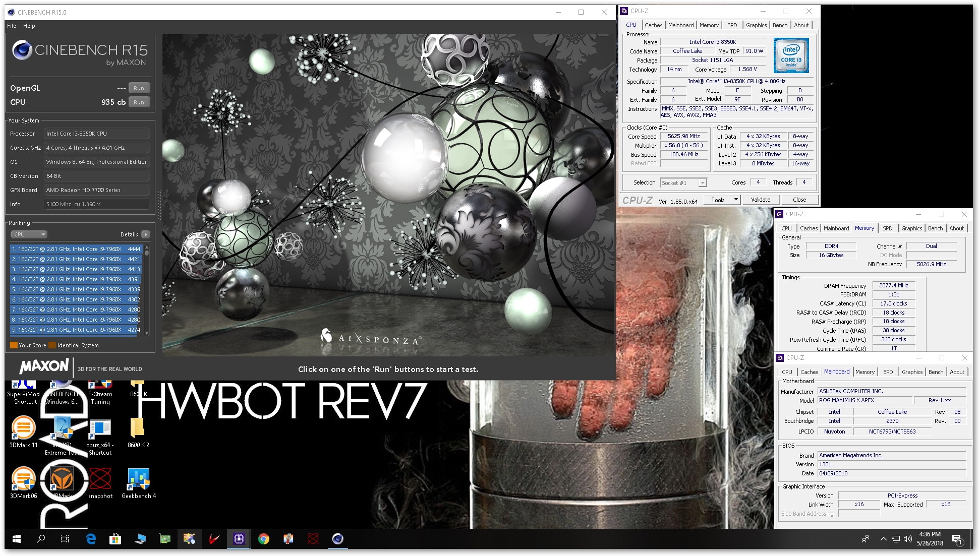Switch to Cinebench from taskbar icon
Viewport: 980px width, 556px height.
tap(337, 539)
